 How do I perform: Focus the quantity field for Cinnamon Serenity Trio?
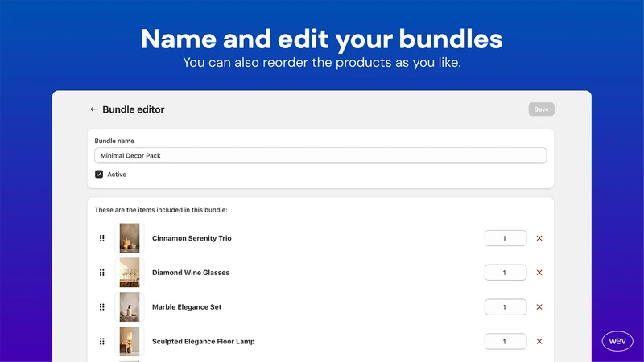(506, 238)
